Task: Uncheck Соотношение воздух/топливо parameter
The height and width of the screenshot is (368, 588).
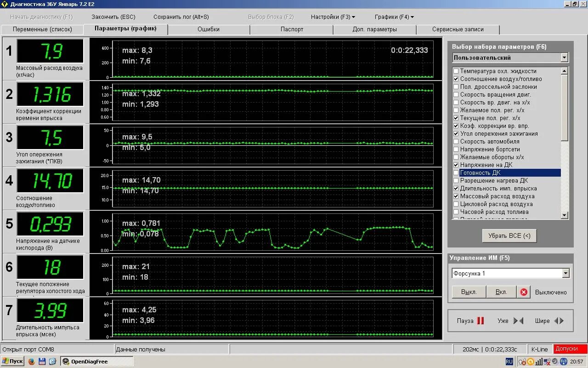Action: 456,79
